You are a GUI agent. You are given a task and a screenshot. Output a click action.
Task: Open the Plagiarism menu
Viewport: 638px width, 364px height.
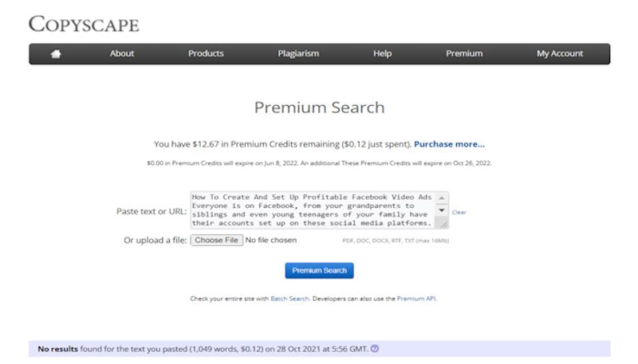pyautogui.click(x=298, y=53)
